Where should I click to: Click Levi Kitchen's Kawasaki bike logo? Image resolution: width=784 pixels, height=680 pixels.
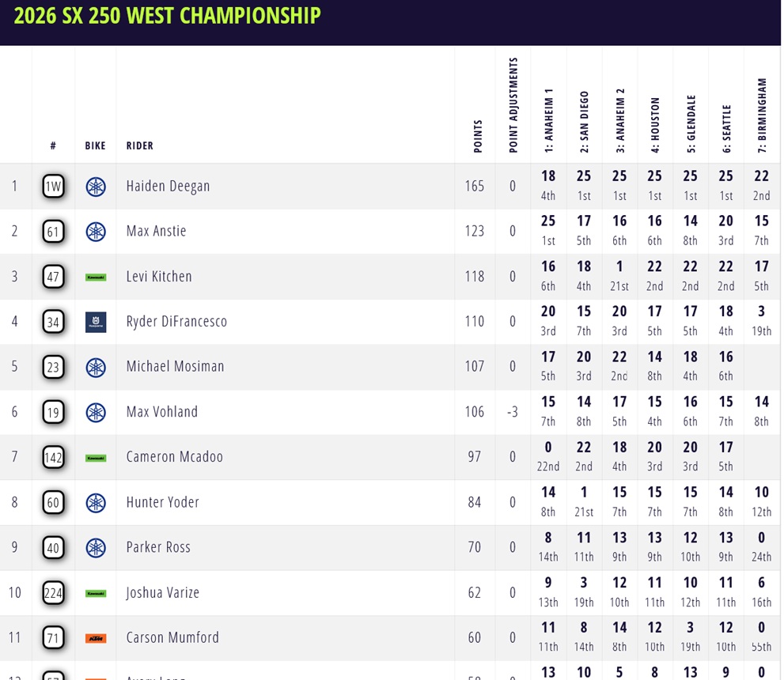(96, 277)
